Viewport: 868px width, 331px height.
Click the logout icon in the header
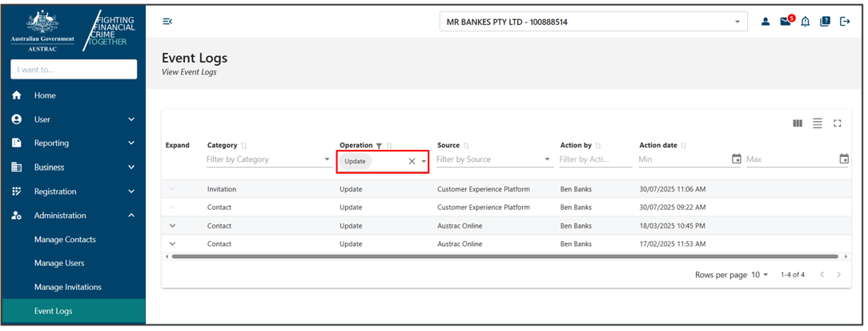845,22
